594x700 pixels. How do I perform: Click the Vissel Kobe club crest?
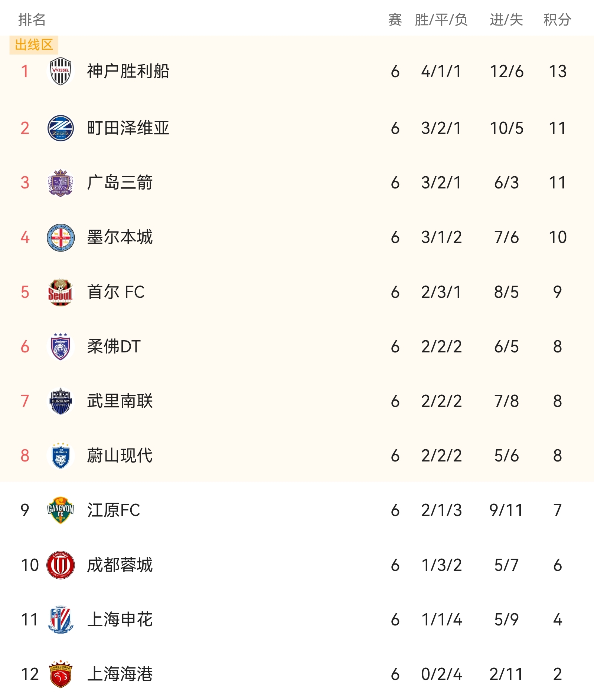[61, 71]
